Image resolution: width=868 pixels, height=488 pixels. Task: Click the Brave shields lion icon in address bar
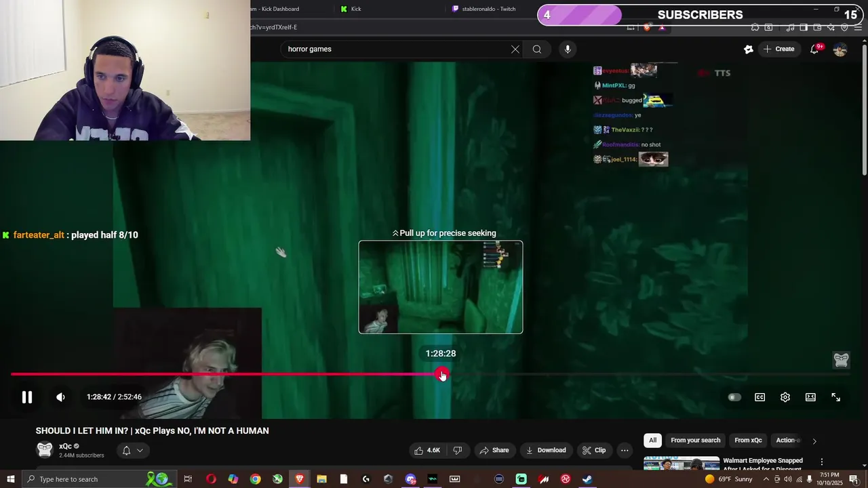click(x=646, y=27)
